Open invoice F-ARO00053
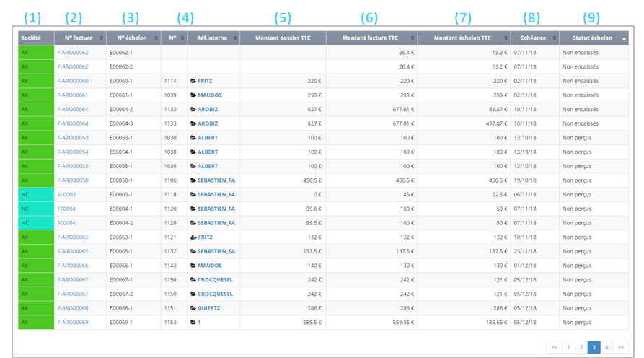 pos(73,138)
